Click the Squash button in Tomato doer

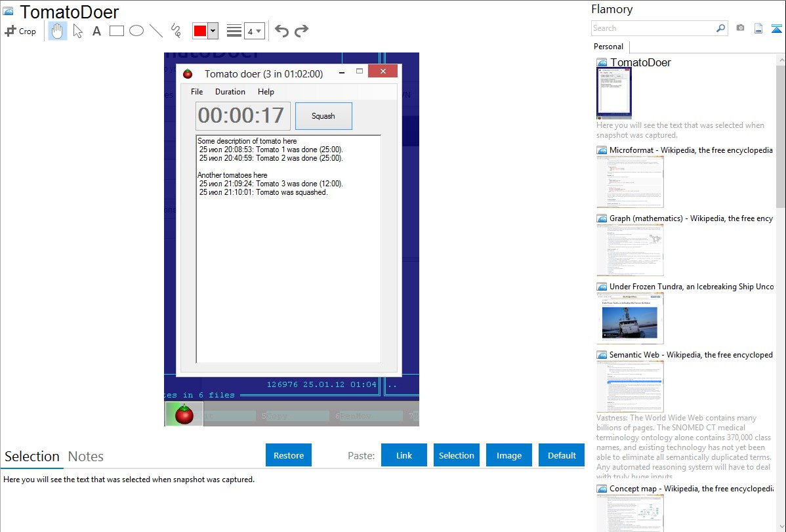323,116
